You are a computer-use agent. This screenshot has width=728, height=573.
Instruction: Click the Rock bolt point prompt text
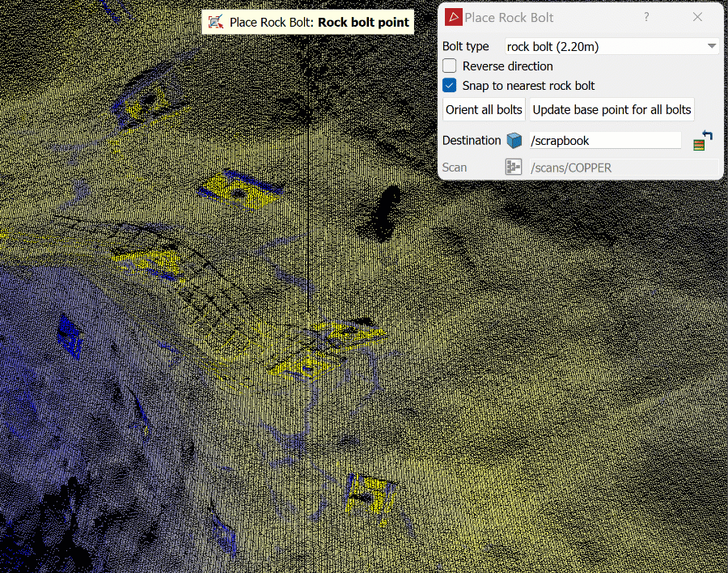click(x=363, y=23)
